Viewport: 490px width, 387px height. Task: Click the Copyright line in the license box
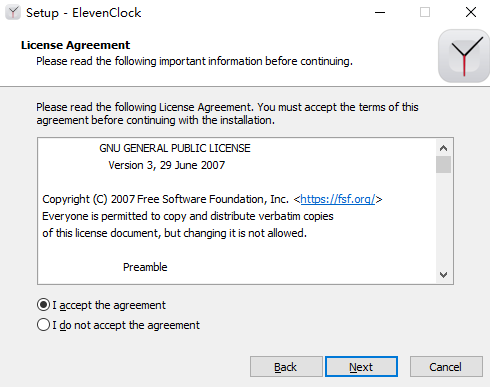(212, 199)
